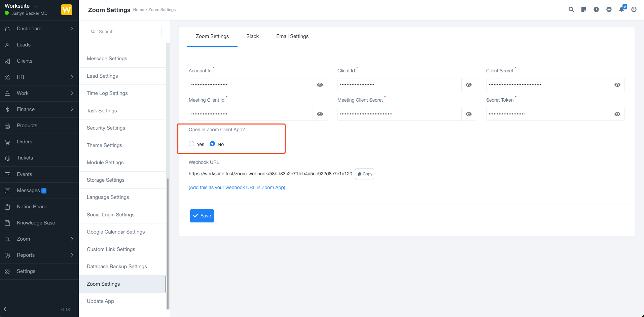The image size is (644, 317).
Task: Click the Products basket icon
Action: pyautogui.click(x=7, y=126)
